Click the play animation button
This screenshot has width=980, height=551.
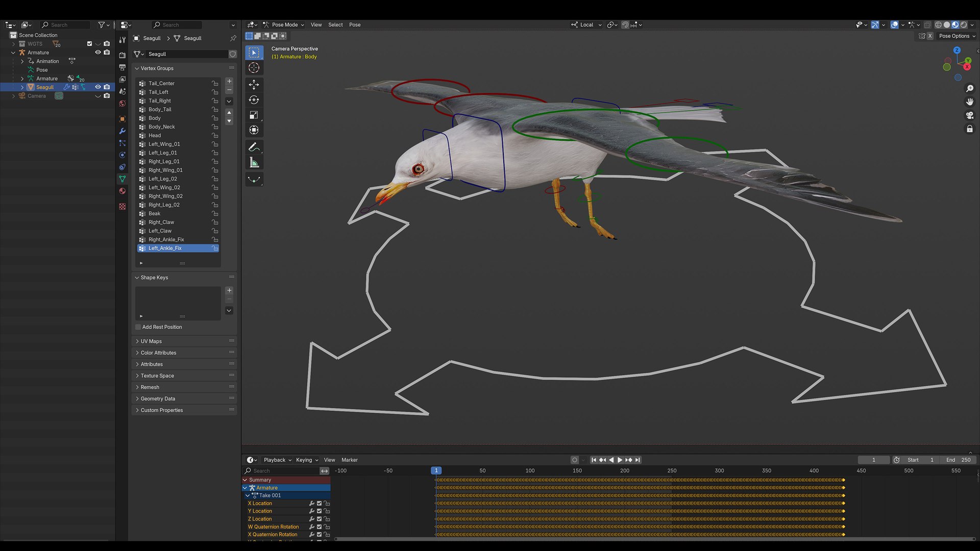click(x=620, y=460)
